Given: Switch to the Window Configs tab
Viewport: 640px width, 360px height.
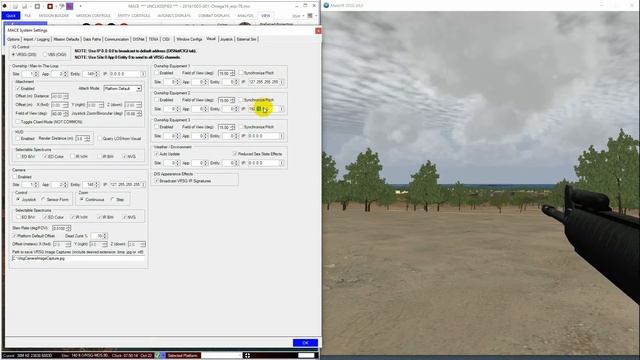Looking at the screenshot, I should click(x=189, y=39).
